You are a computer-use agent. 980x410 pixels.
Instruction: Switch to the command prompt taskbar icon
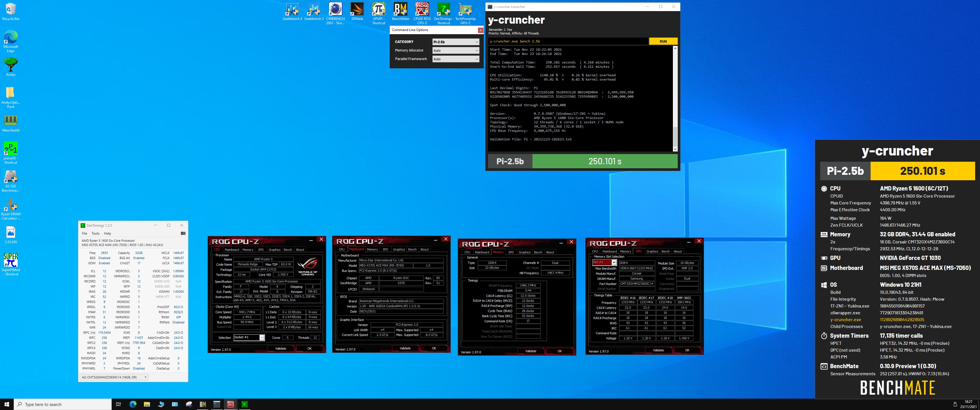coord(217,404)
